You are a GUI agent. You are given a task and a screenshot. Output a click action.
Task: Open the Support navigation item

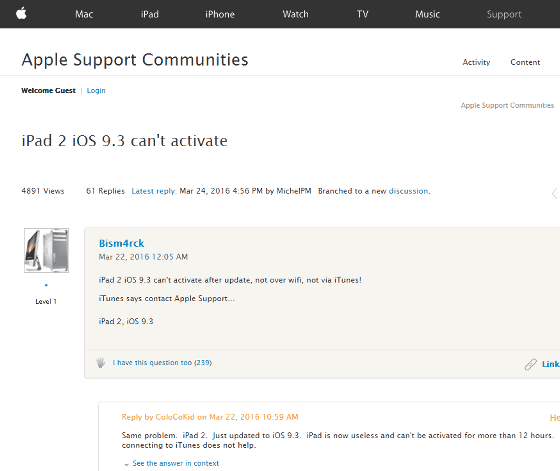[x=504, y=14]
